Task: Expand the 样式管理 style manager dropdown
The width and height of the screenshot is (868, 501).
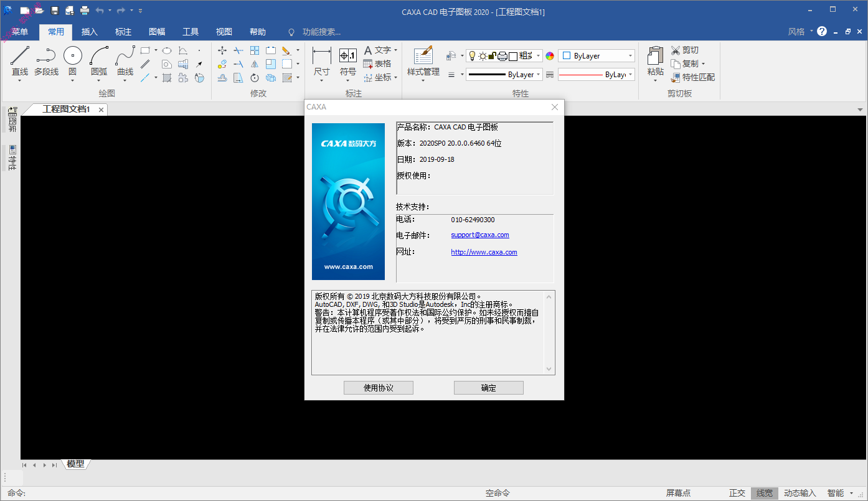Action: point(423,80)
